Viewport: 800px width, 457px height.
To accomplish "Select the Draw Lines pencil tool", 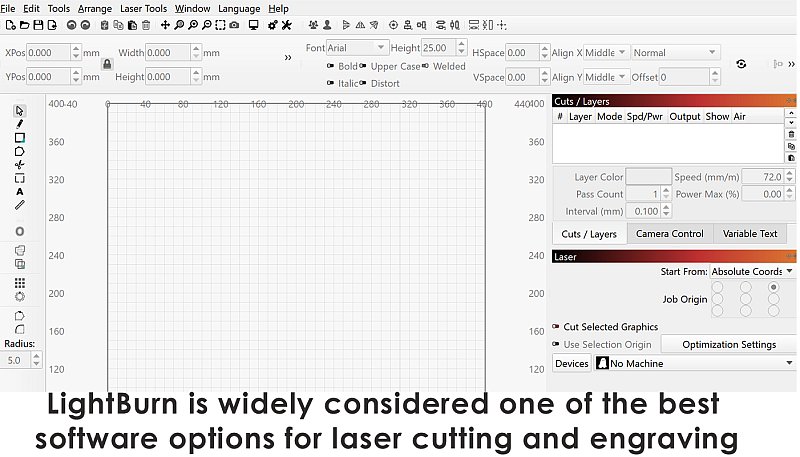I will (x=20, y=124).
